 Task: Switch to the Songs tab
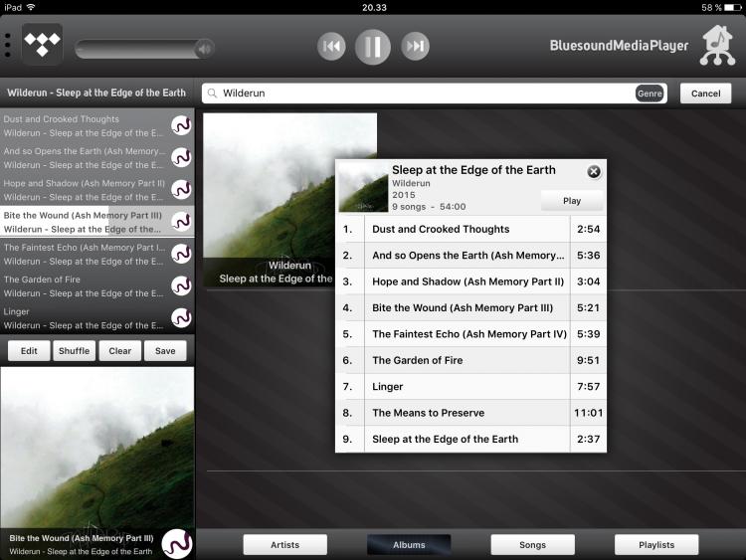(x=532, y=545)
